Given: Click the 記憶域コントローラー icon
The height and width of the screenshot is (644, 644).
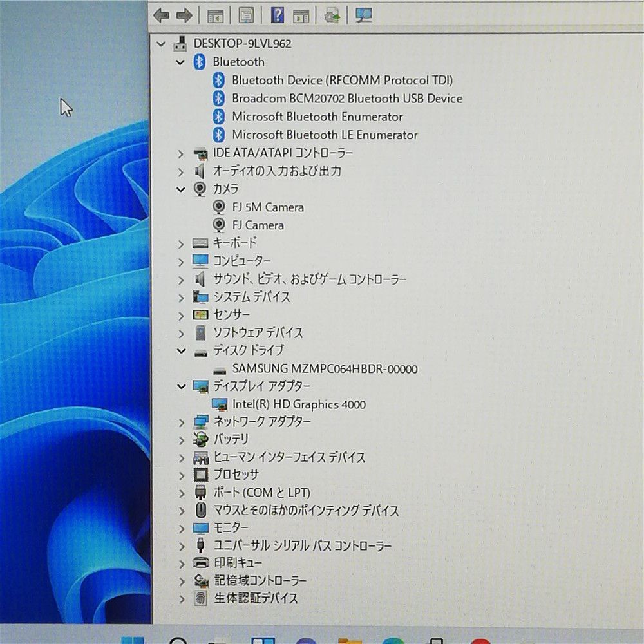Looking at the screenshot, I should pos(201,580).
